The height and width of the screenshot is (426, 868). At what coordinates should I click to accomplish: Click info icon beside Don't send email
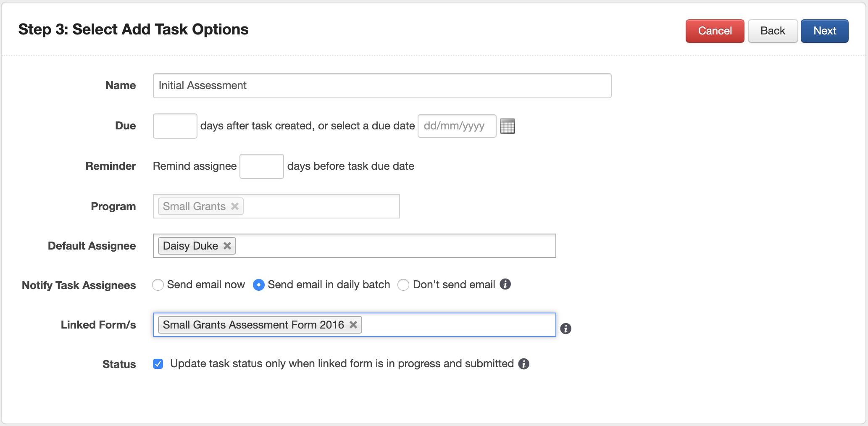click(505, 284)
